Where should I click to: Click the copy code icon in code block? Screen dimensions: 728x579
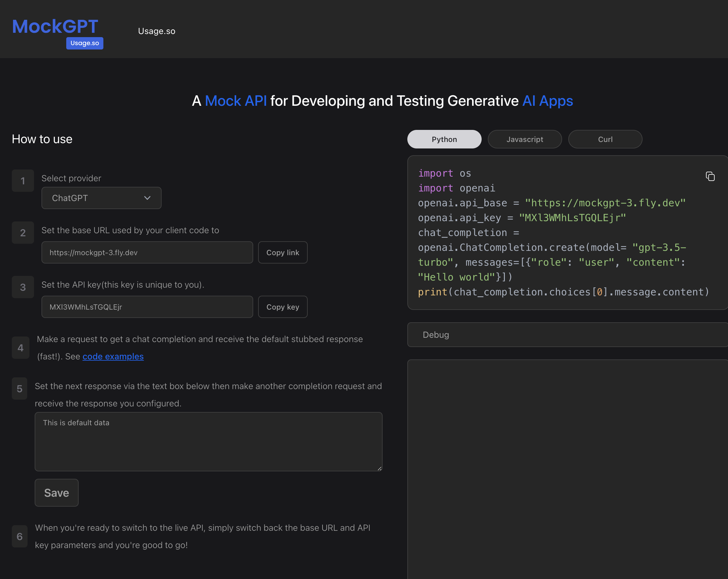pos(710,177)
